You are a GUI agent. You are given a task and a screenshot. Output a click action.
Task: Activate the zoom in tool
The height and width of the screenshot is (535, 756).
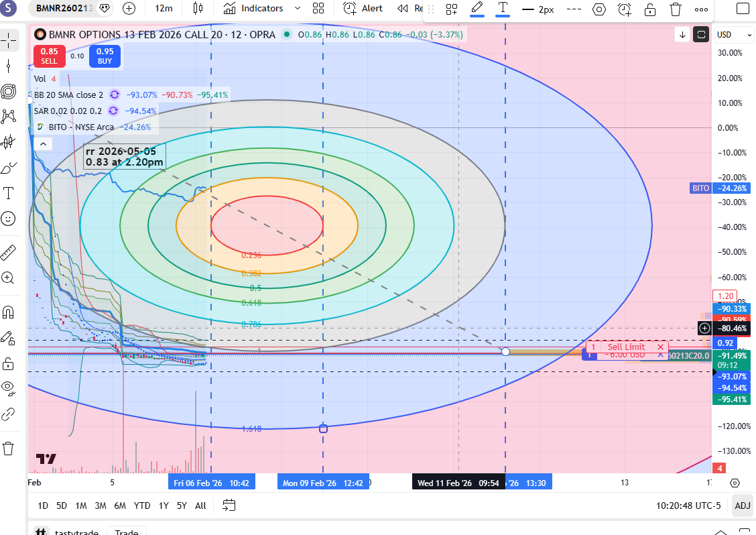click(9, 278)
